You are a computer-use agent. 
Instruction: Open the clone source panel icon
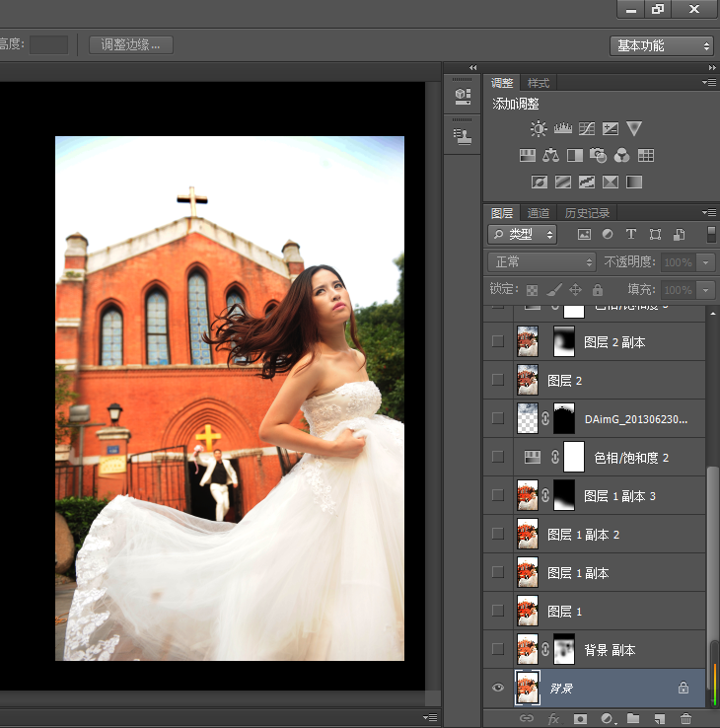coord(463,136)
